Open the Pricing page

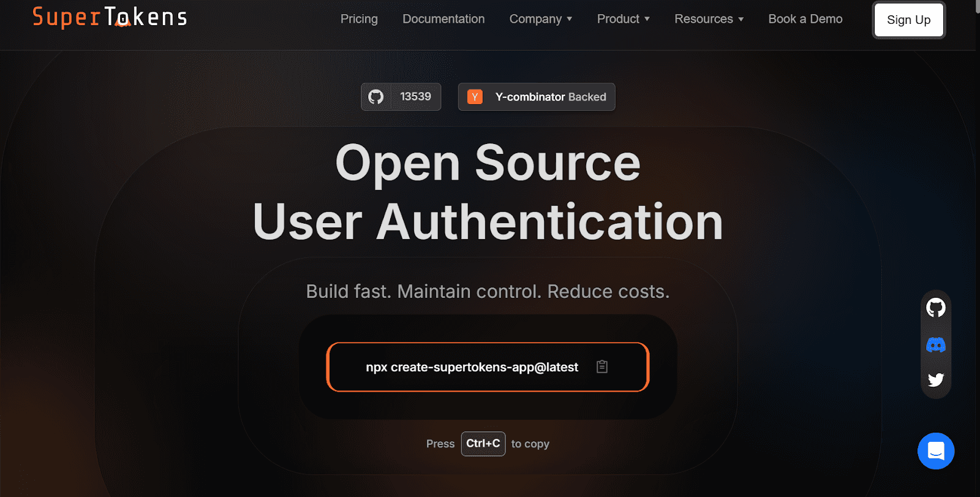(359, 19)
